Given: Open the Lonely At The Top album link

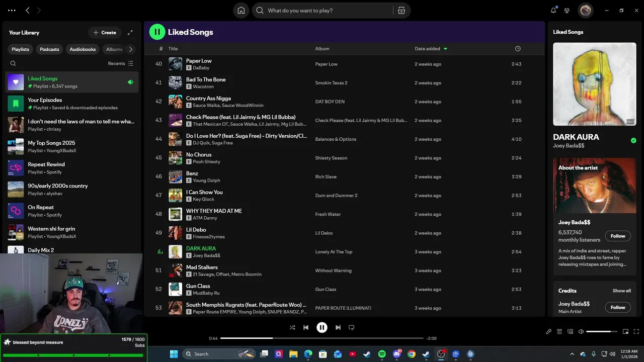Looking at the screenshot, I should pos(334,252).
